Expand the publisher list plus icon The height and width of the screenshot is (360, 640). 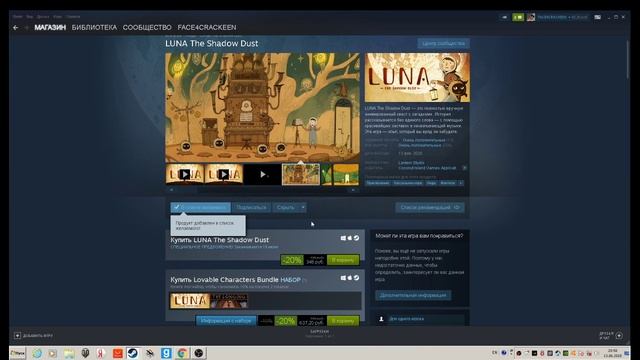coord(464,168)
